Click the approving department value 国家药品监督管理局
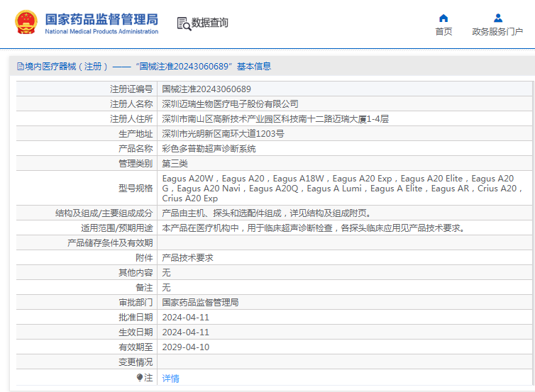 (x=200, y=303)
